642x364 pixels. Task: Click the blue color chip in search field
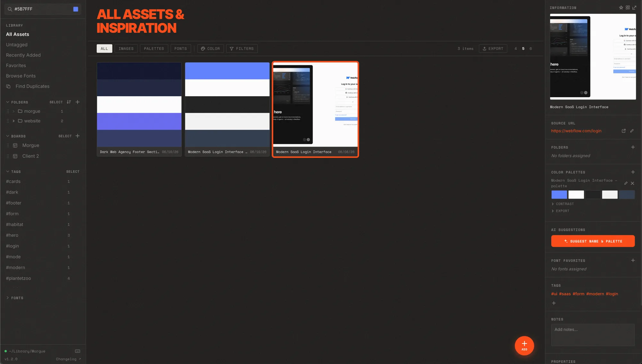[x=76, y=9]
